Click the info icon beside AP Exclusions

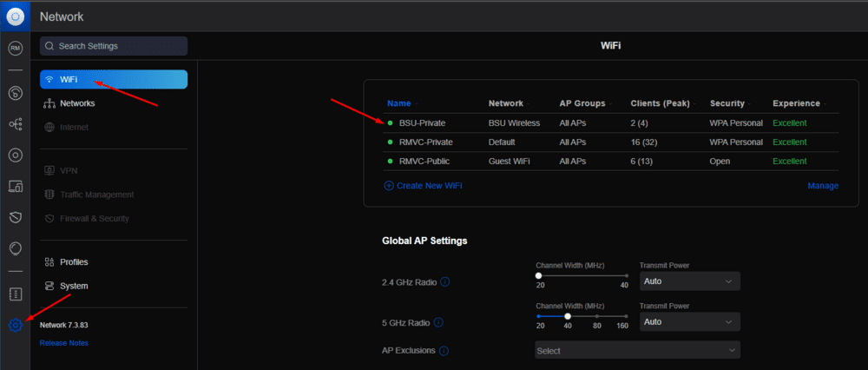(444, 351)
